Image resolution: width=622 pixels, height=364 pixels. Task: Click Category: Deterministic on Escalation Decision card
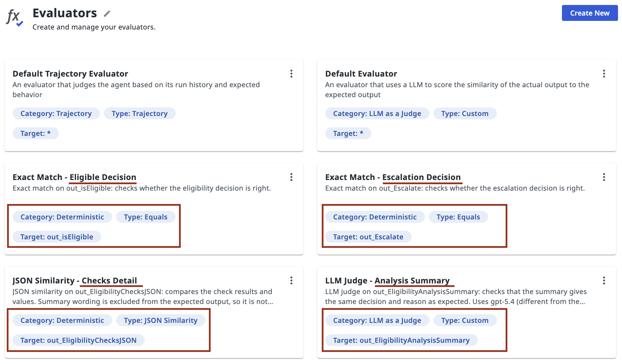(x=375, y=217)
